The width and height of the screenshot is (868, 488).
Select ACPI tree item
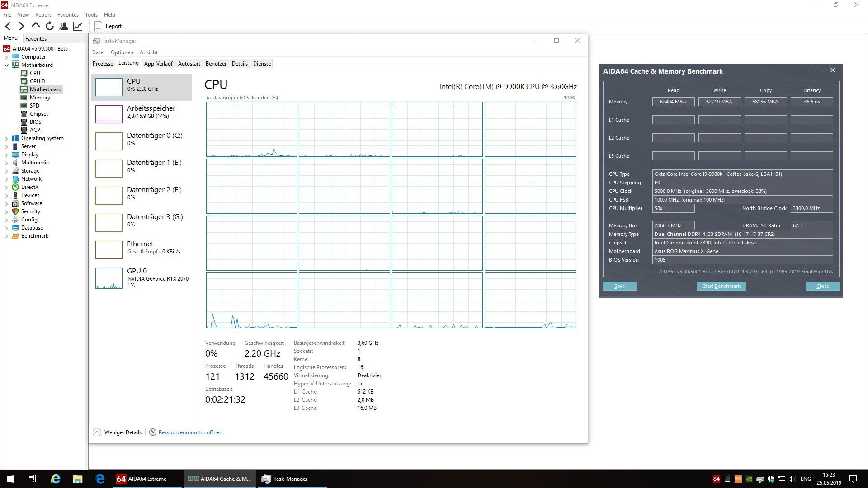[35, 130]
